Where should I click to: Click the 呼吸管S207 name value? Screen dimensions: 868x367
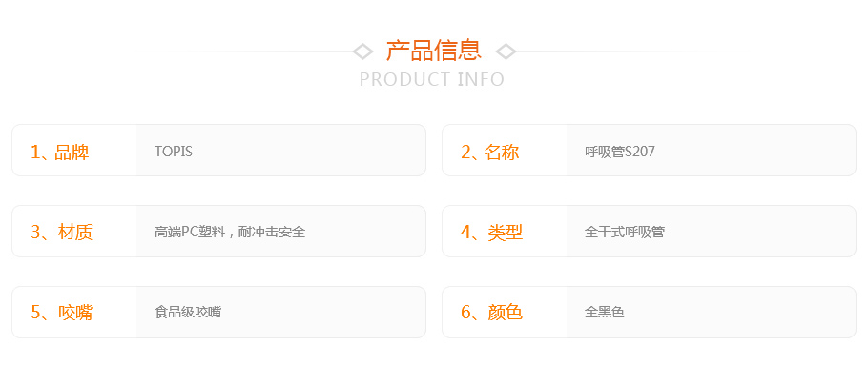(619, 152)
